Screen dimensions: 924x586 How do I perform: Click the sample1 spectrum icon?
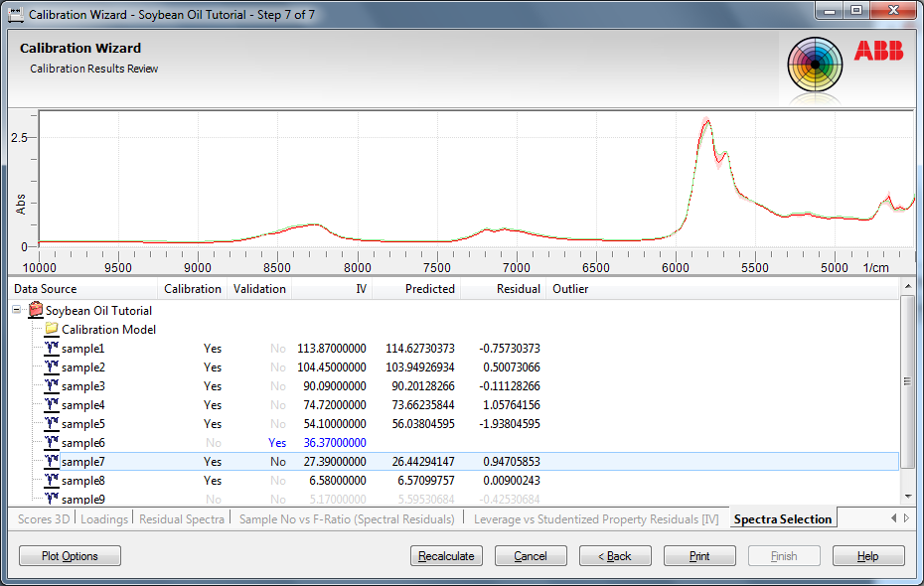(52, 349)
